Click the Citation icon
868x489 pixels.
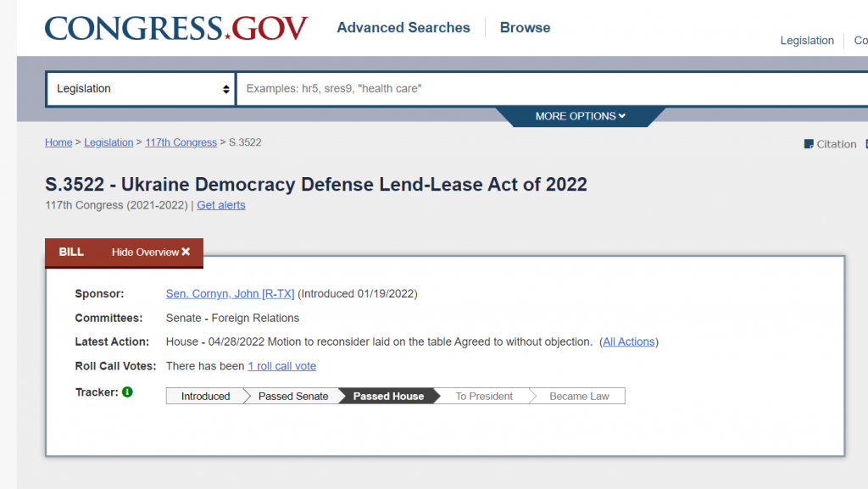pos(809,144)
